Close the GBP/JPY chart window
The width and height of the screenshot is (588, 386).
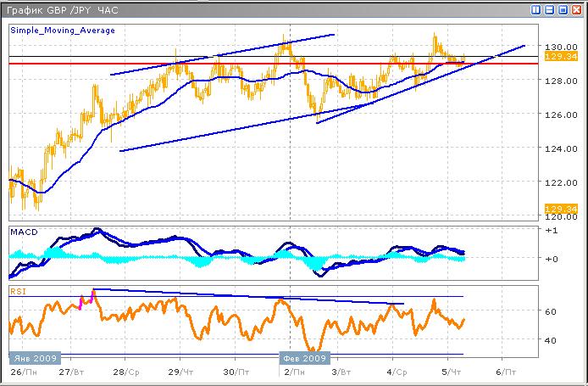[x=576, y=8]
